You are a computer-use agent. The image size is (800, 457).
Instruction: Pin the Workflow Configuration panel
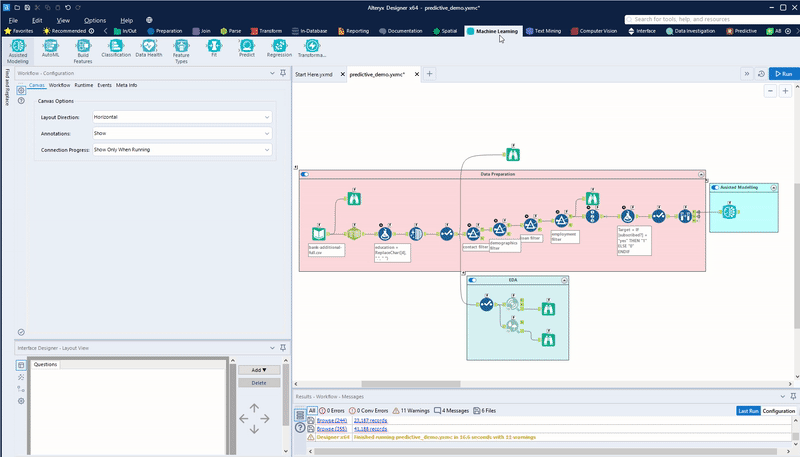(x=283, y=73)
